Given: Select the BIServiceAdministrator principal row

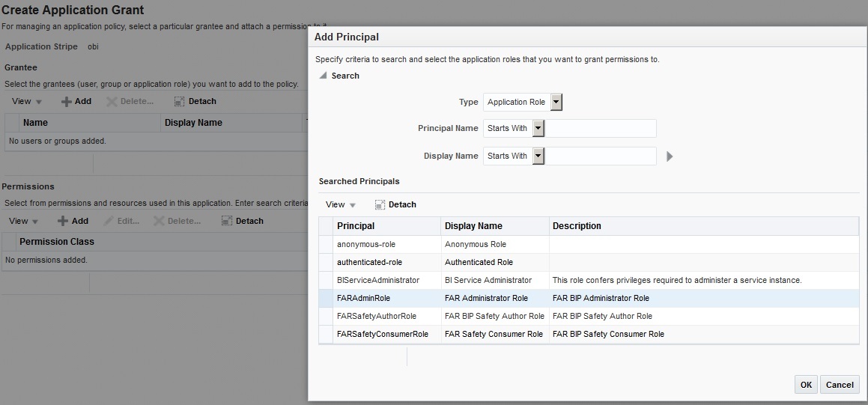Looking at the screenshot, I should point(378,280).
